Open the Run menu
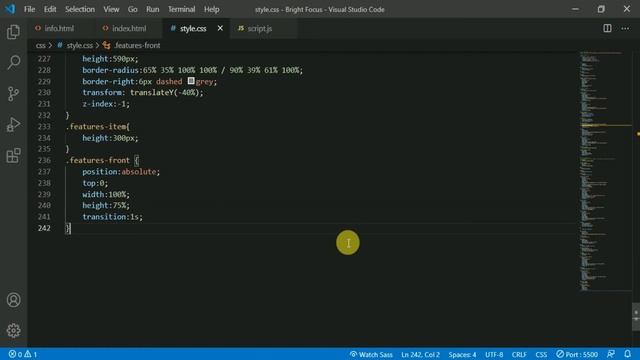Image resolution: width=640 pixels, height=360 pixels. tap(153, 9)
